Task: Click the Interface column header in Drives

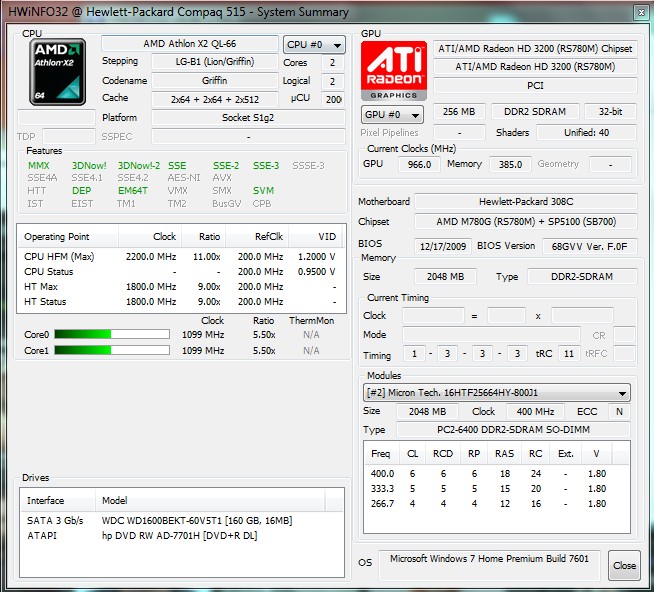Action: (x=58, y=500)
